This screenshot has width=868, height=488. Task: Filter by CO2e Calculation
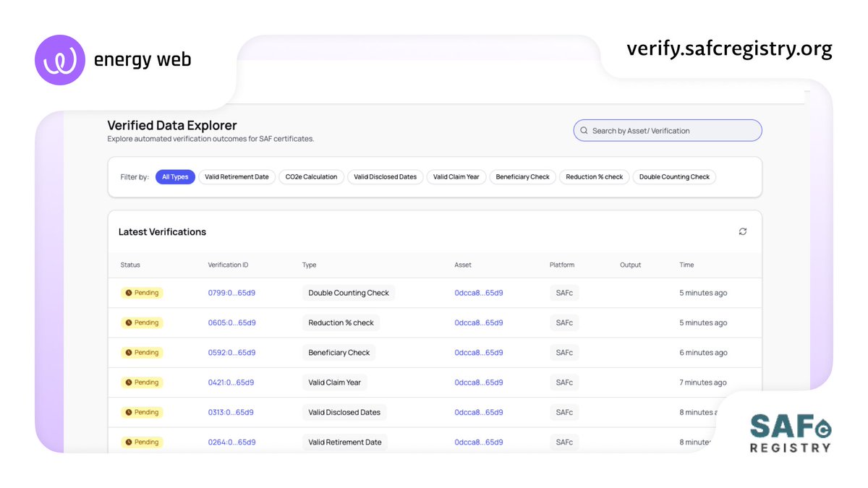pos(311,176)
